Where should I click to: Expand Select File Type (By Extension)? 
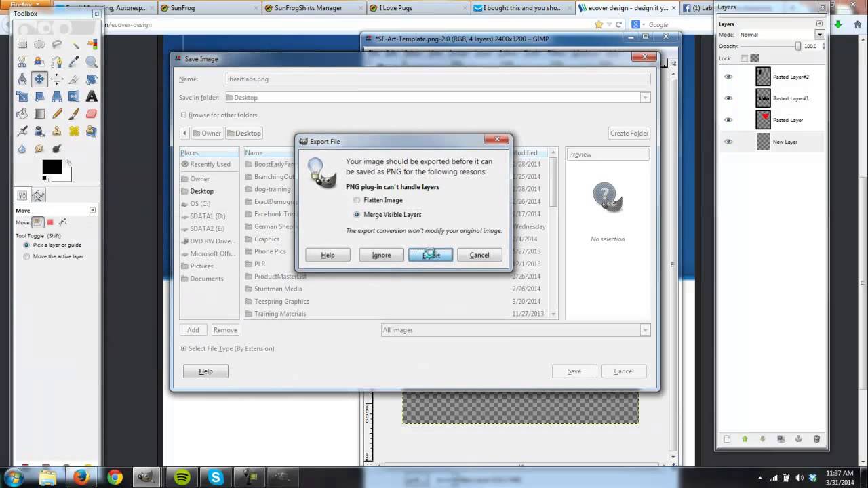pos(183,348)
